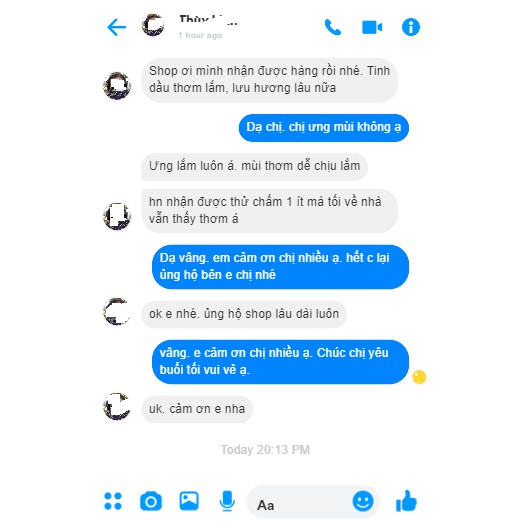This screenshot has height=528, width=528.
Task: Open the camera to take a photo
Action: [151, 501]
